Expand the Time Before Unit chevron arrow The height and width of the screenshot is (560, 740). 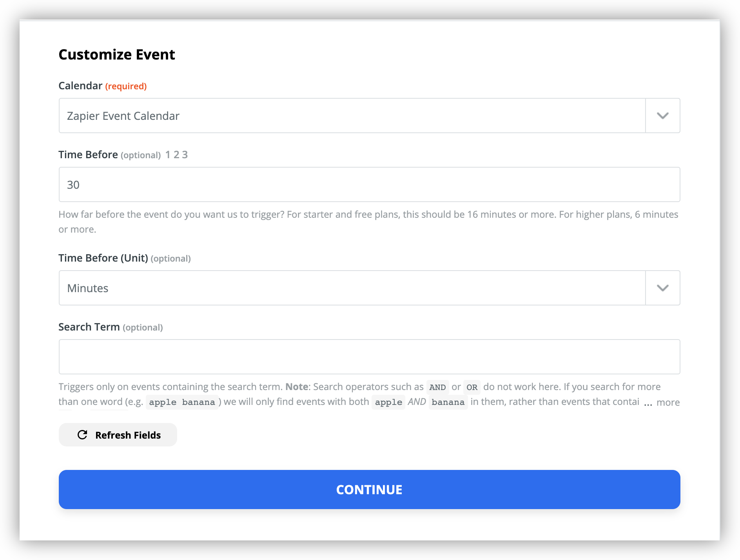pos(662,288)
